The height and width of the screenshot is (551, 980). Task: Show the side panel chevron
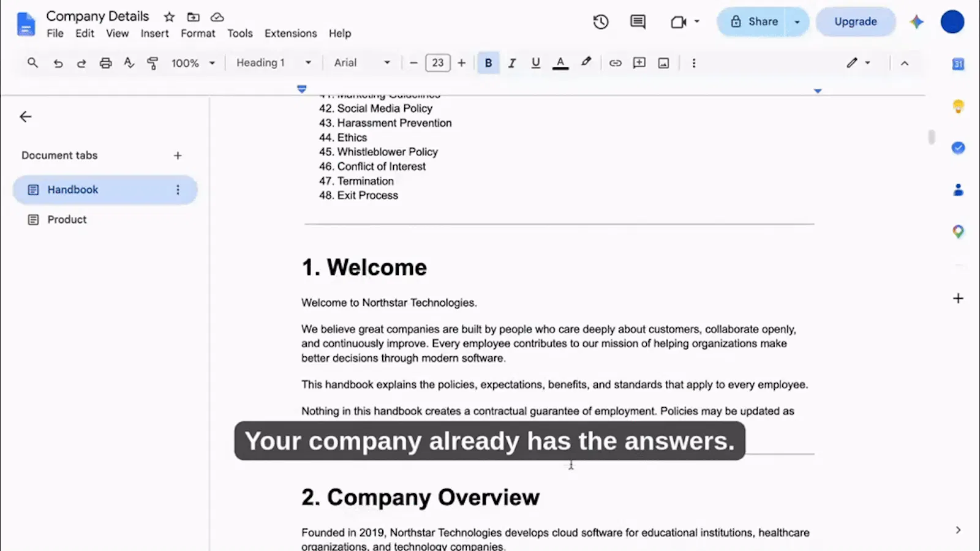(x=959, y=530)
